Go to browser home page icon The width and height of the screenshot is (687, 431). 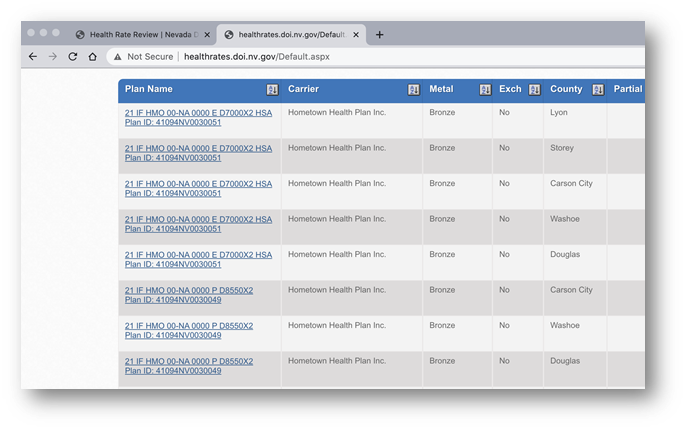(93, 57)
